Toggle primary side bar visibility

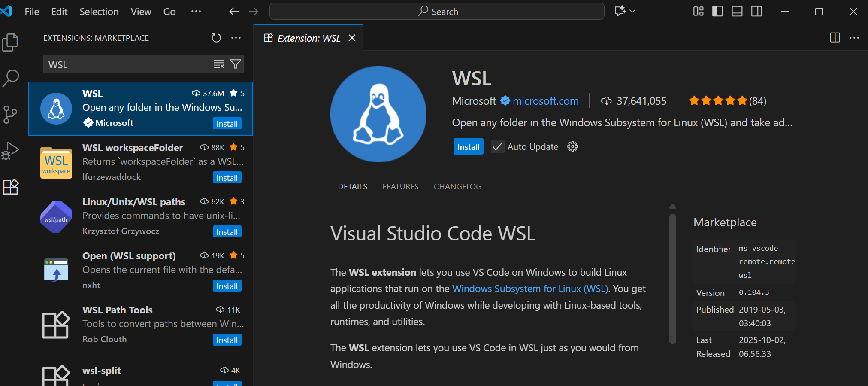717,12
